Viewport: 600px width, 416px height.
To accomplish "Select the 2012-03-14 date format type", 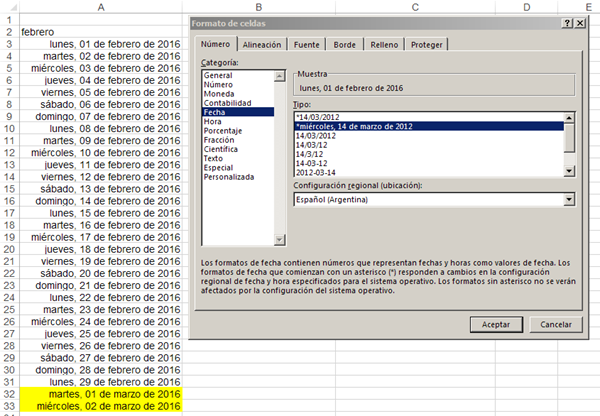I will pyautogui.click(x=318, y=171).
